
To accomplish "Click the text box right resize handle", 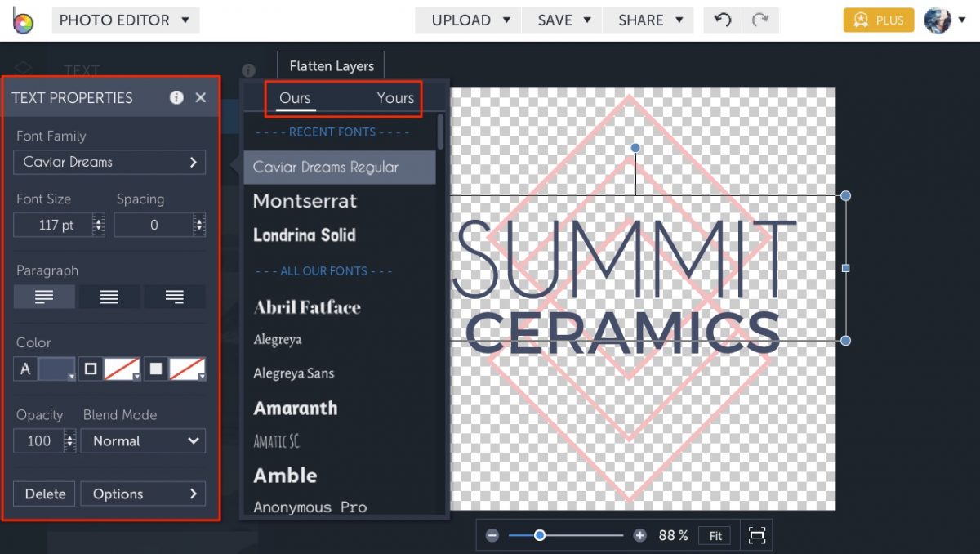I will coord(845,268).
